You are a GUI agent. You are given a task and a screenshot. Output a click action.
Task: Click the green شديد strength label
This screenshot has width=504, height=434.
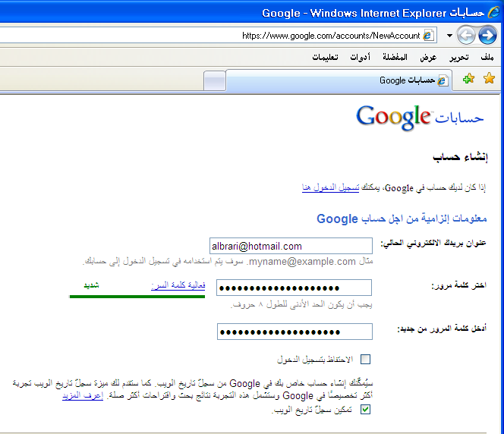click(x=91, y=285)
